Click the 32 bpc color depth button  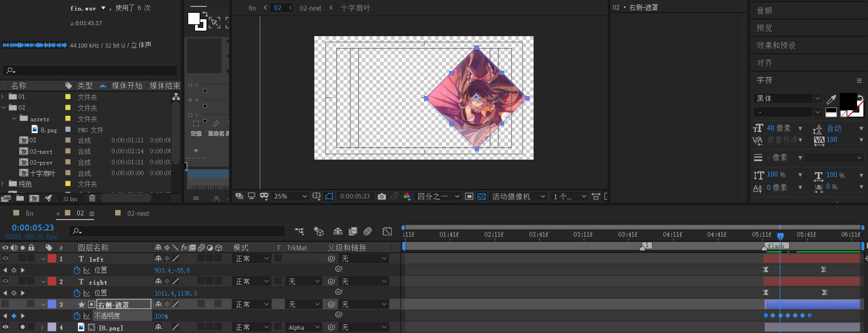(x=70, y=199)
